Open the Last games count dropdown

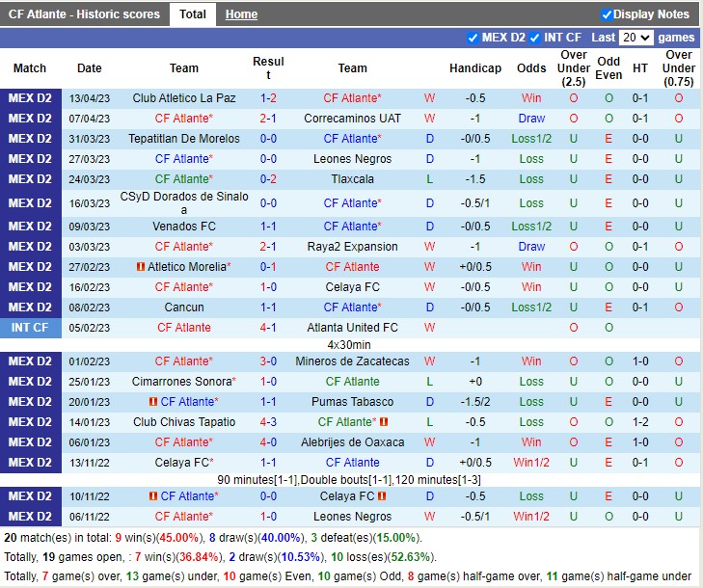click(x=635, y=38)
